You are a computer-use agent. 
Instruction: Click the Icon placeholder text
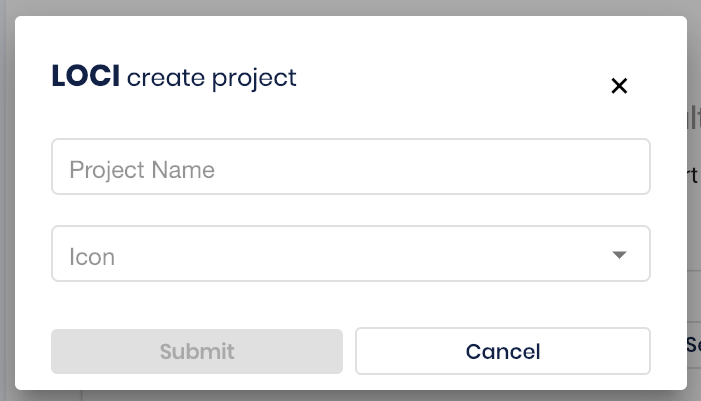[x=92, y=257]
